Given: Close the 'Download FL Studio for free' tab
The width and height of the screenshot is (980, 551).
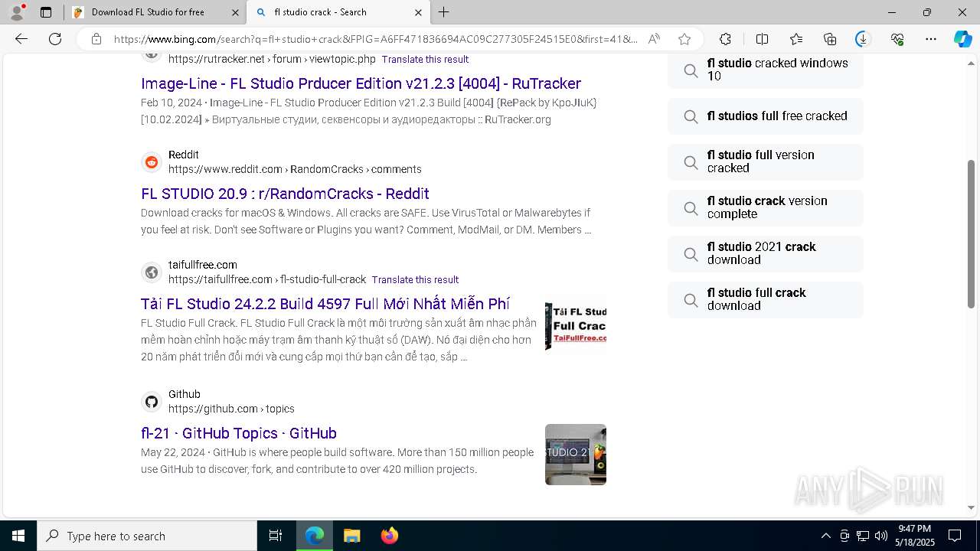Looking at the screenshot, I should pos(234,12).
